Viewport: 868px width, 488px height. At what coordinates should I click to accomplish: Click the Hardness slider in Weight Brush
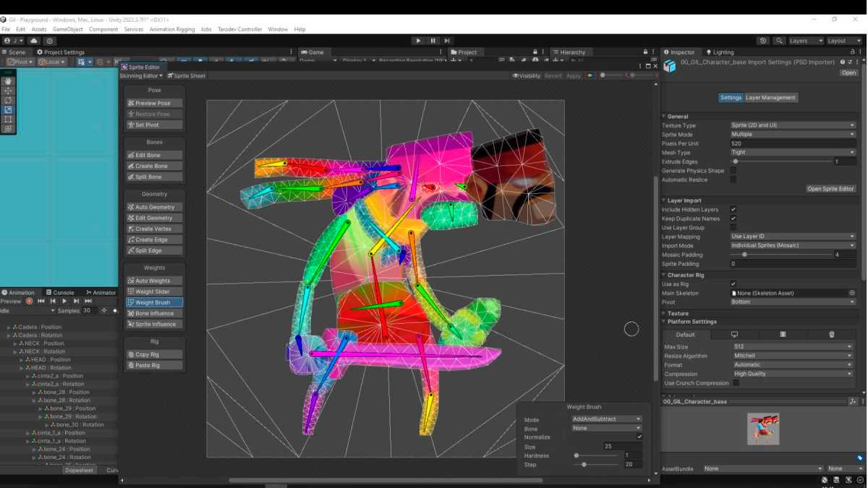point(576,455)
